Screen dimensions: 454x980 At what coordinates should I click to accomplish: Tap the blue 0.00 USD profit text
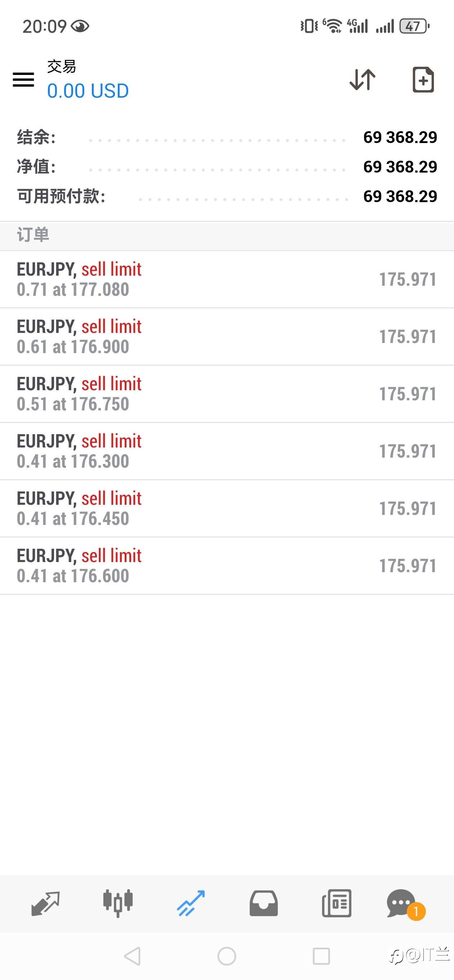88,91
